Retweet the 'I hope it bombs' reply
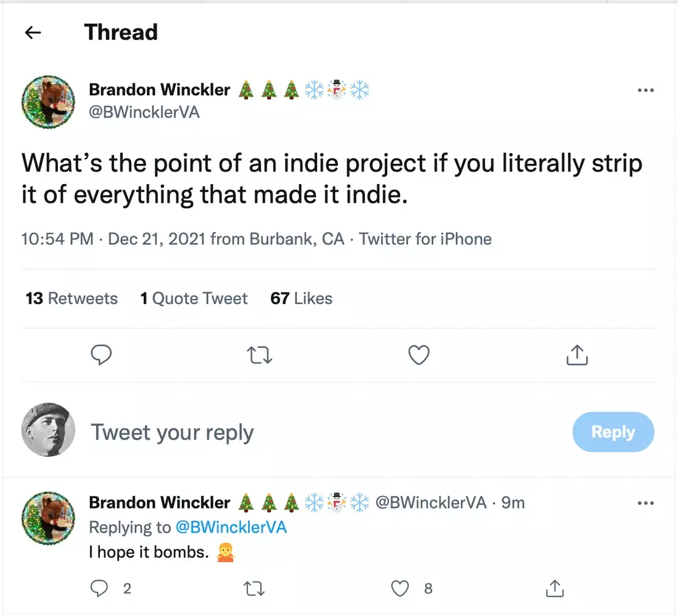678x616 pixels. point(254,588)
